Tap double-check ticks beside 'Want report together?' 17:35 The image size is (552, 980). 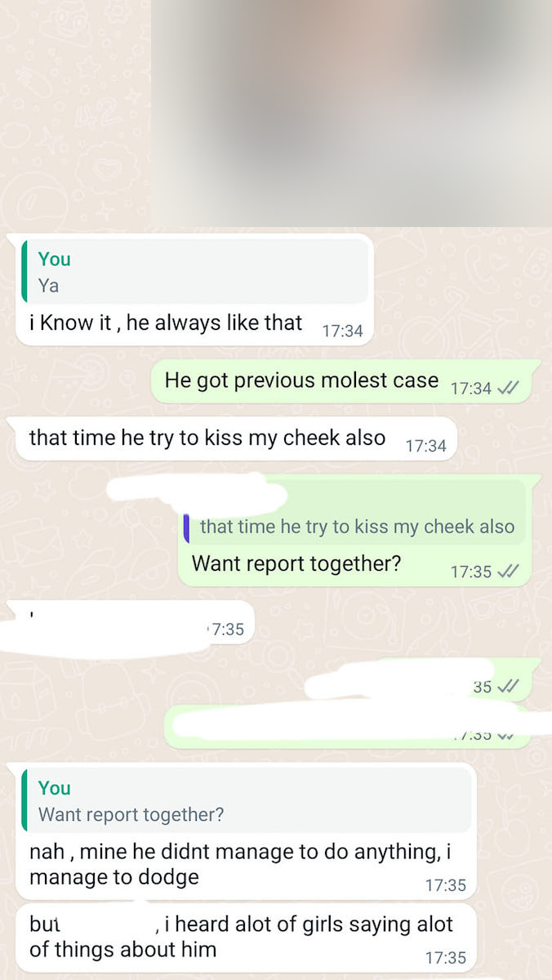coord(507,572)
